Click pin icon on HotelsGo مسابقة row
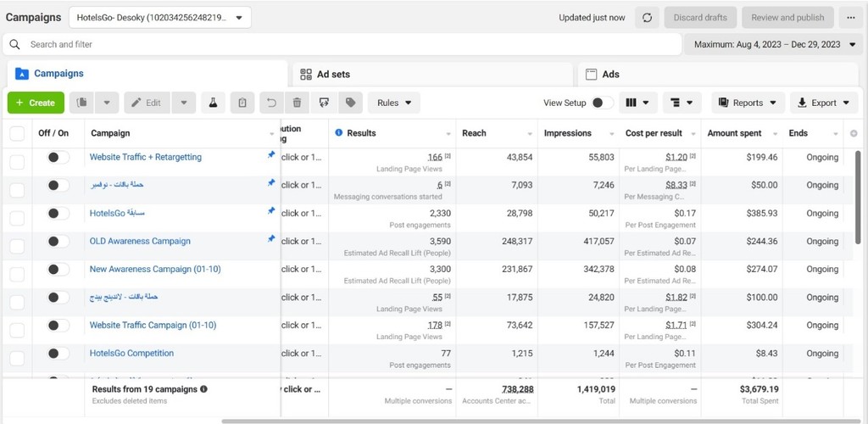Viewport: 868px width, 424px height. (270, 211)
